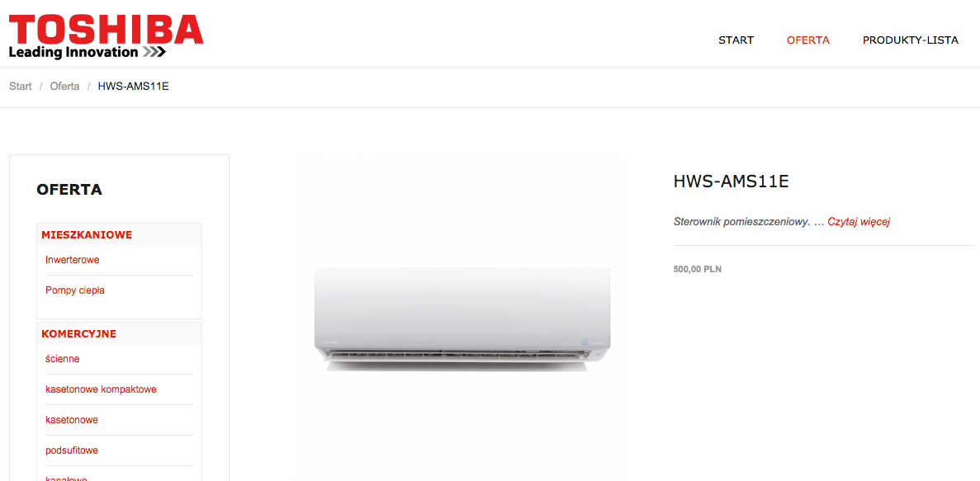The image size is (980, 481).
Task: Click the Czytaj więcej link
Action: [858, 222]
